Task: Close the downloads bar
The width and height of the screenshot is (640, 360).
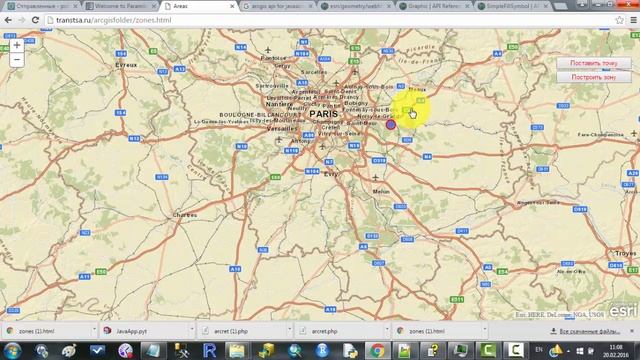Action: click(x=632, y=331)
